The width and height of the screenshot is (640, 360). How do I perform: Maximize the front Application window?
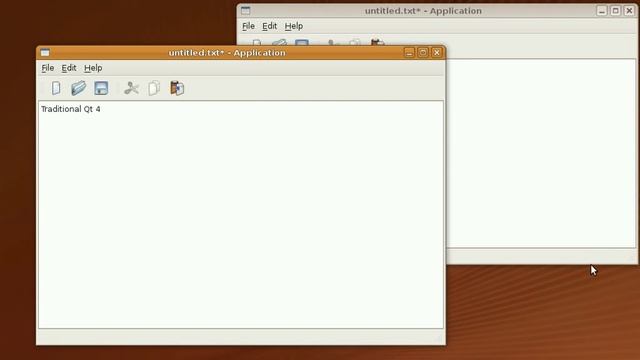423,53
